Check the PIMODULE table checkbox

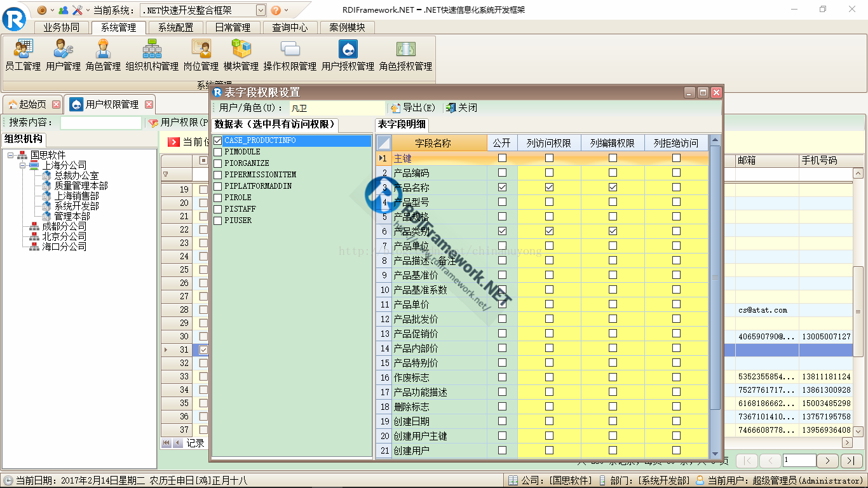coord(218,152)
